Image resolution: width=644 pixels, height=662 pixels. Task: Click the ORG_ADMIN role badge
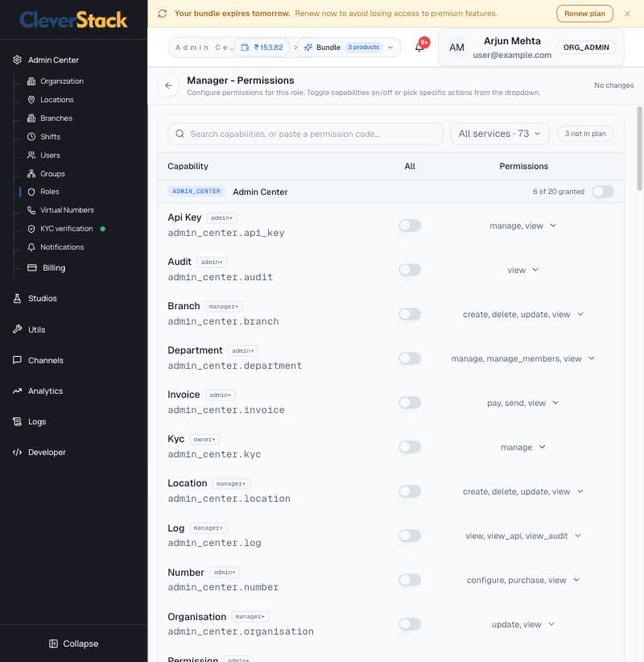tap(586, 48)
